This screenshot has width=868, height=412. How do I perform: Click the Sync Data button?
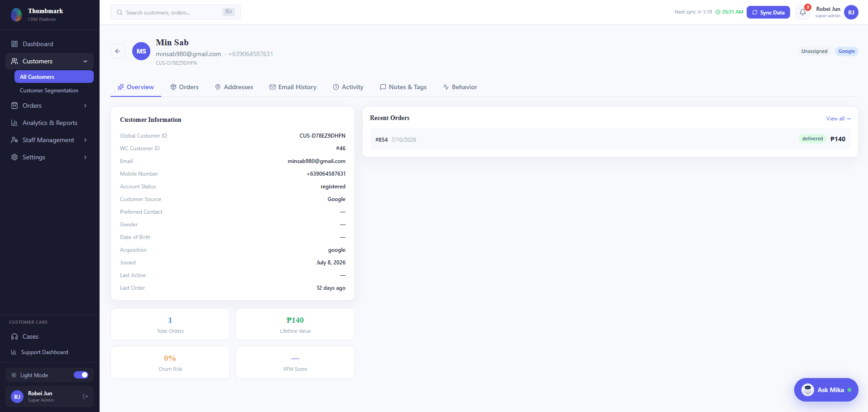(x=768, y=12)
